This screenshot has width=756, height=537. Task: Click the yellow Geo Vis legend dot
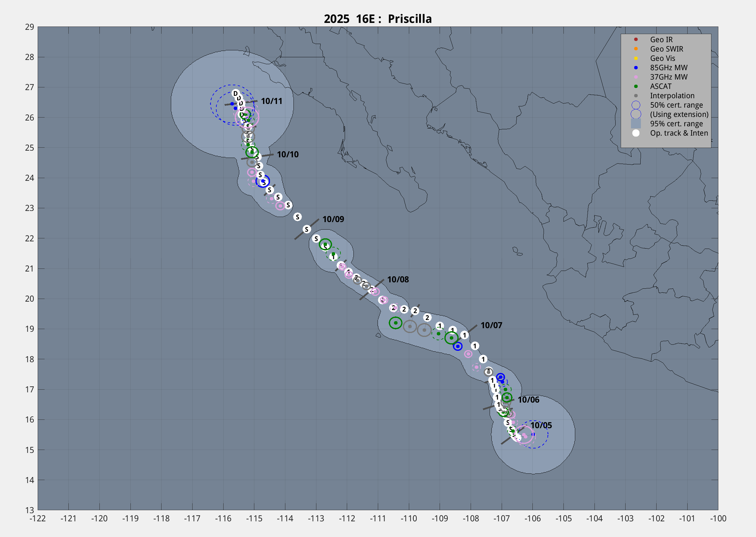(x=636, y=58)
